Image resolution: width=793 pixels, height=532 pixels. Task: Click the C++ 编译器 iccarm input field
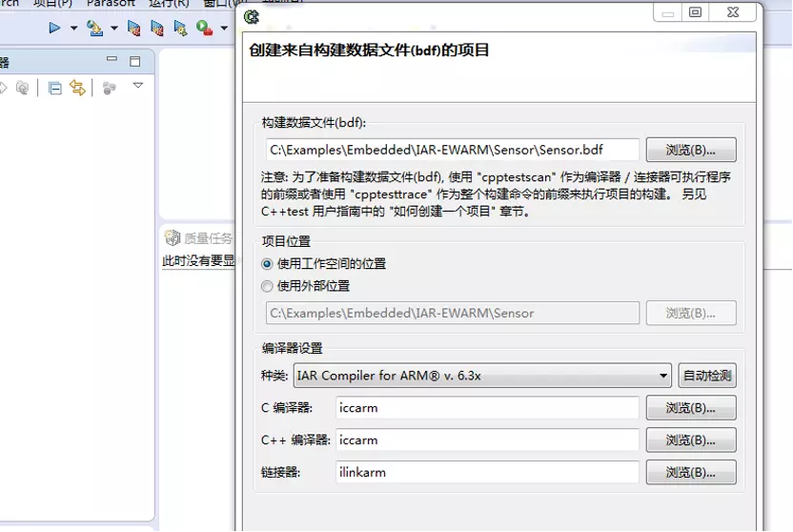(487, 440)
